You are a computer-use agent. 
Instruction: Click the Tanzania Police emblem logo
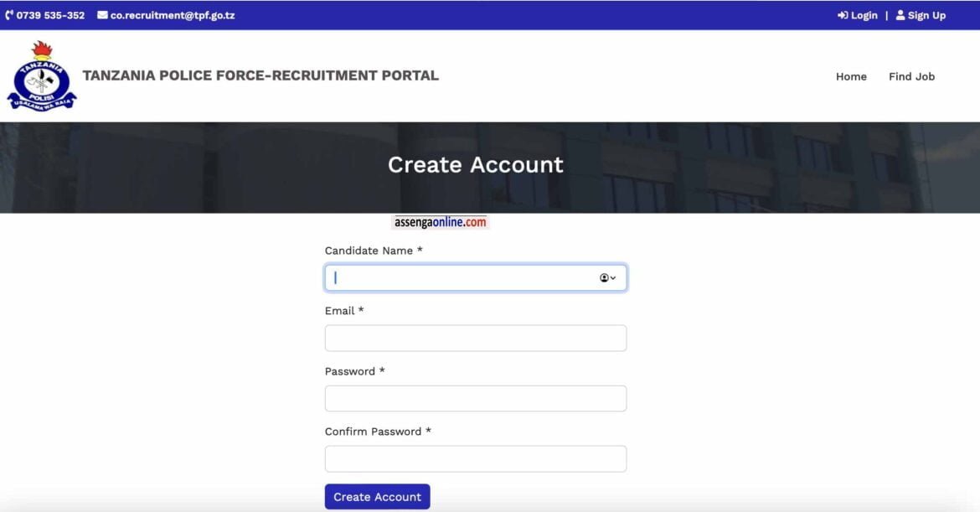(x=41, y=76)
